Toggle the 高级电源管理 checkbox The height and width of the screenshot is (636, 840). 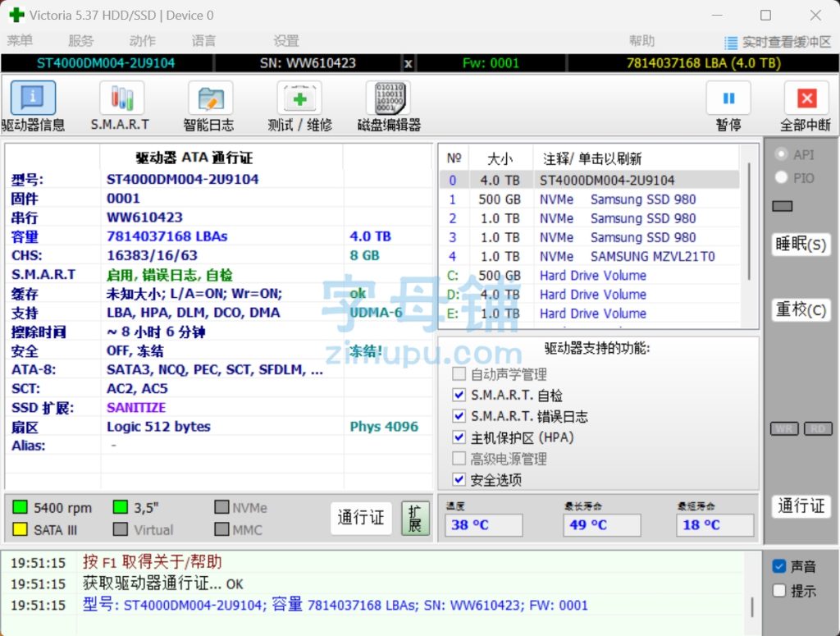click(459, 459)
